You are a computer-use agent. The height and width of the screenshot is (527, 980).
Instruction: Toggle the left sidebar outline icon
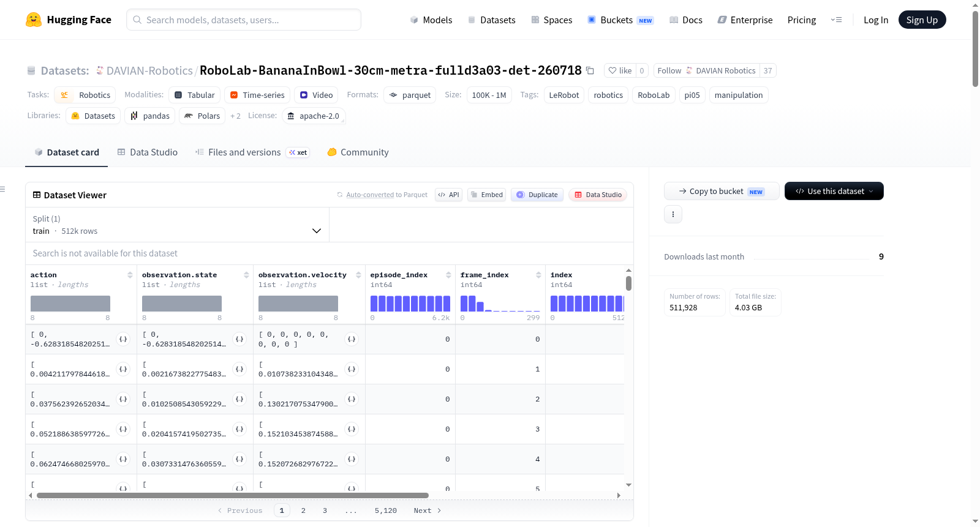click(x=3, y=189)
